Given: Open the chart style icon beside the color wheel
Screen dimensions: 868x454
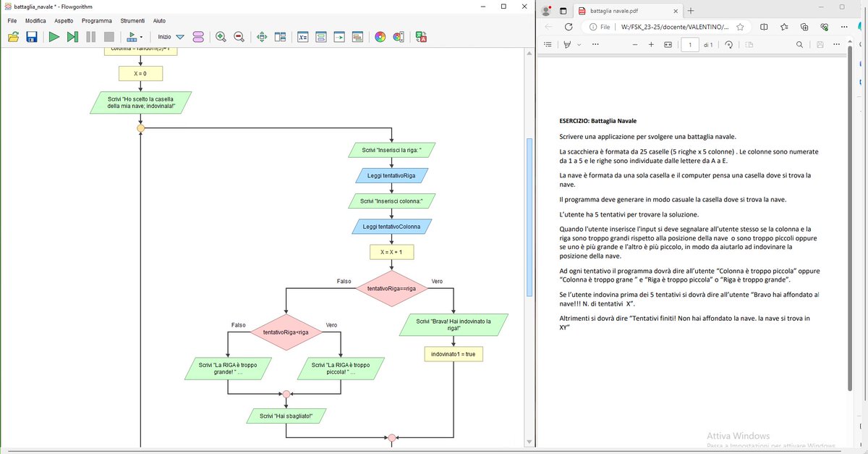Looking at the screenshot, I should [x=398, y=37].
